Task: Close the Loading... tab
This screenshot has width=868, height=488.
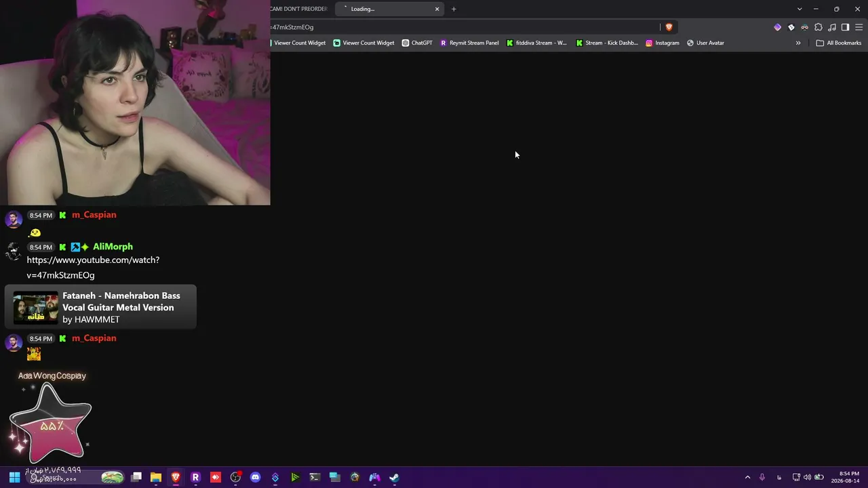Action: click(x=437, y=9)
